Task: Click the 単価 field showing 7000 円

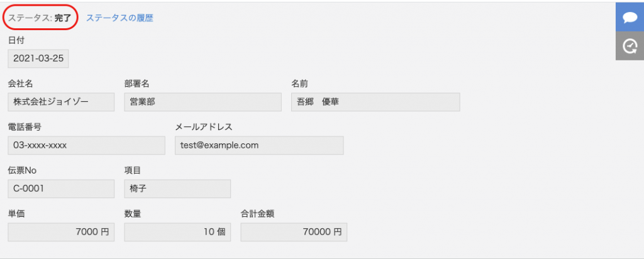Action: (61, 232)
